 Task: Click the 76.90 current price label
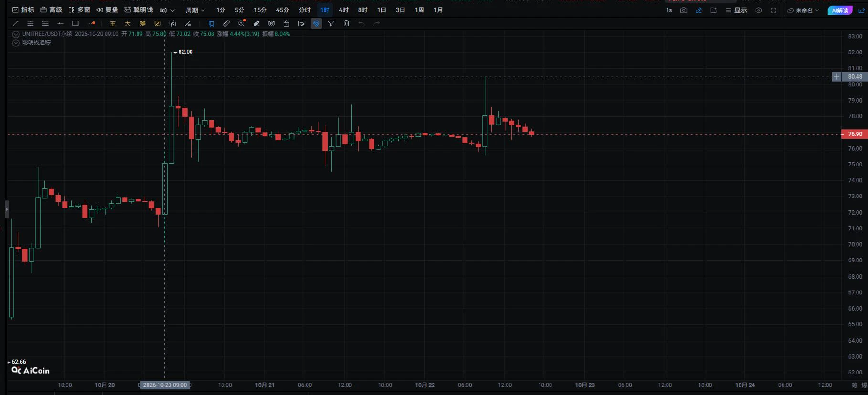pos(855,134)
